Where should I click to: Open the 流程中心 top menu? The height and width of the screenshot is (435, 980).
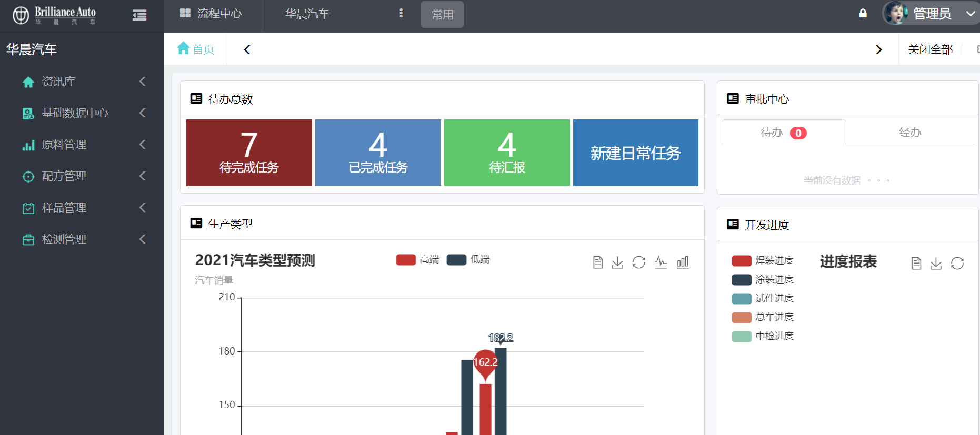click(212, 14)
